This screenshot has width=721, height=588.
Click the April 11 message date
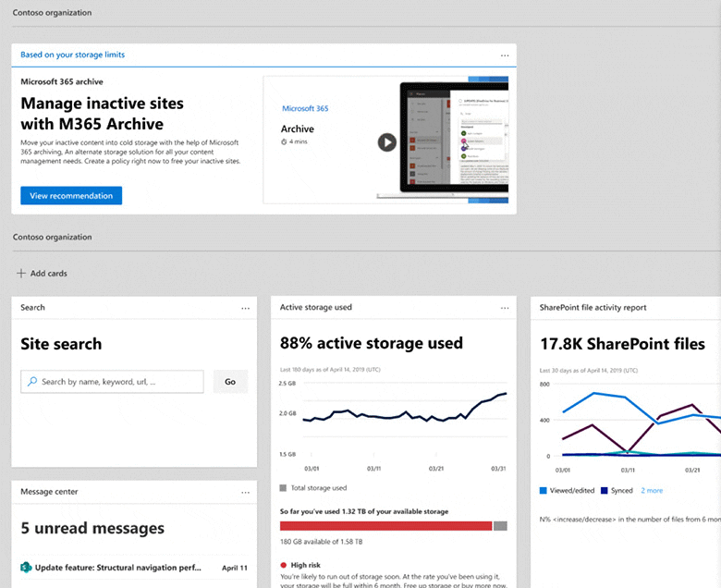[x=235, y=568]
